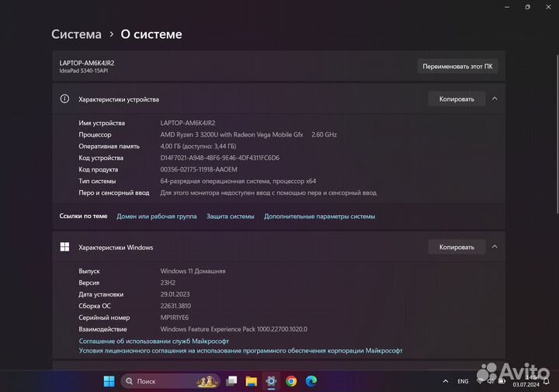The width and height of the screenshot is (559, 392).
Task: Restore down the Settings window
Action: coord(528,7)
